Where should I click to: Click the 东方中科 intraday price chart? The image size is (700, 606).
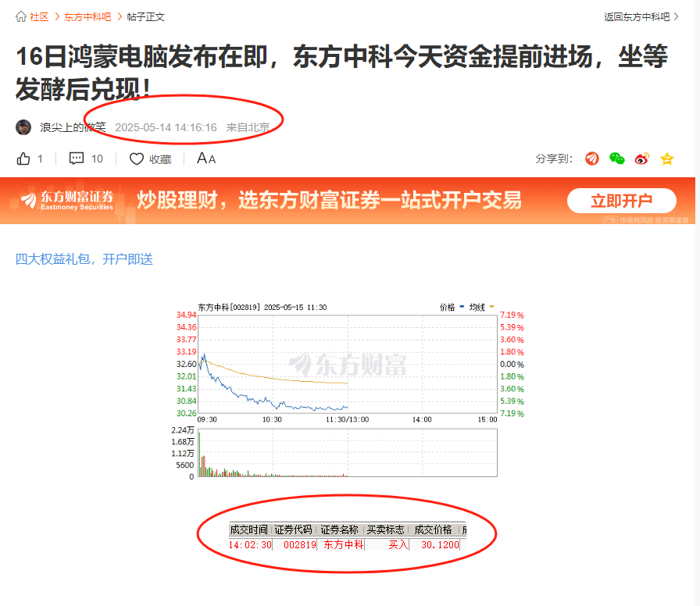pyautogui.click(x=348, y=364)
